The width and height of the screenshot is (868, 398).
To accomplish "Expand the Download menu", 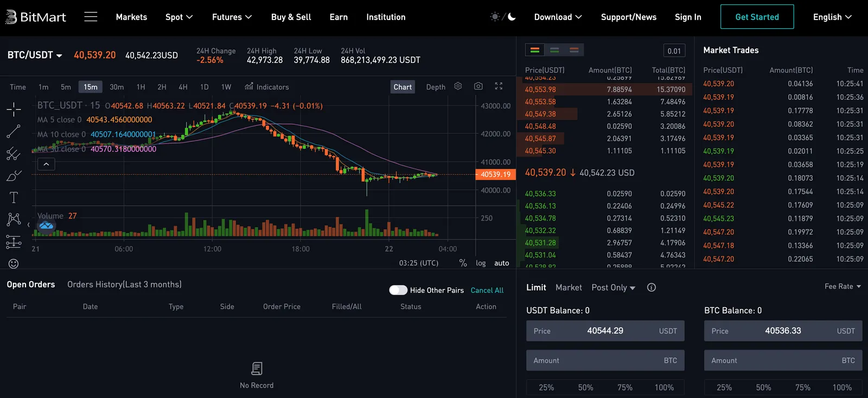I will pos(558,17).
